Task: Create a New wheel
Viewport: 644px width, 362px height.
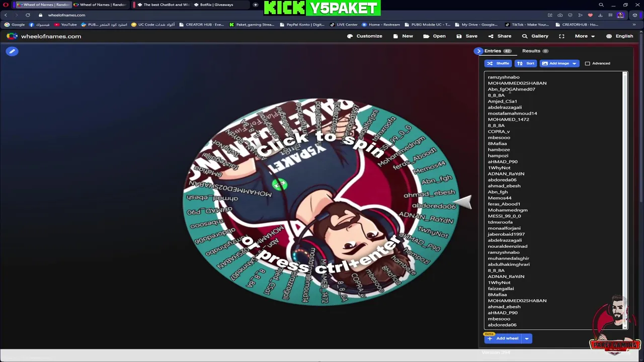Action: 403,36
